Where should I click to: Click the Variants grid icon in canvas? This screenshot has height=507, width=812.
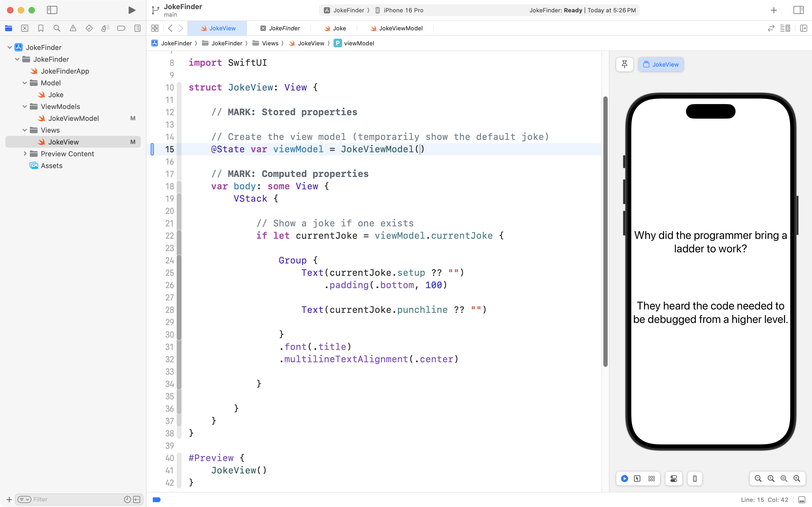tap(651, 479)
